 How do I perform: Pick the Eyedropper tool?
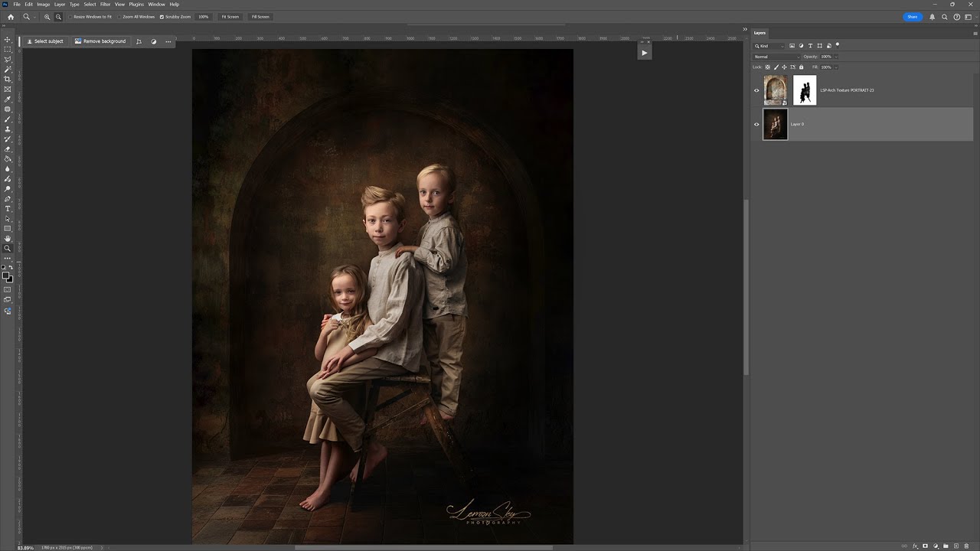coord(8,99)
